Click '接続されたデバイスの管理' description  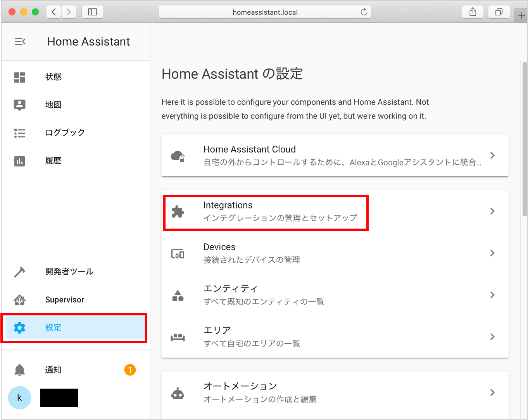pos(252,260)
